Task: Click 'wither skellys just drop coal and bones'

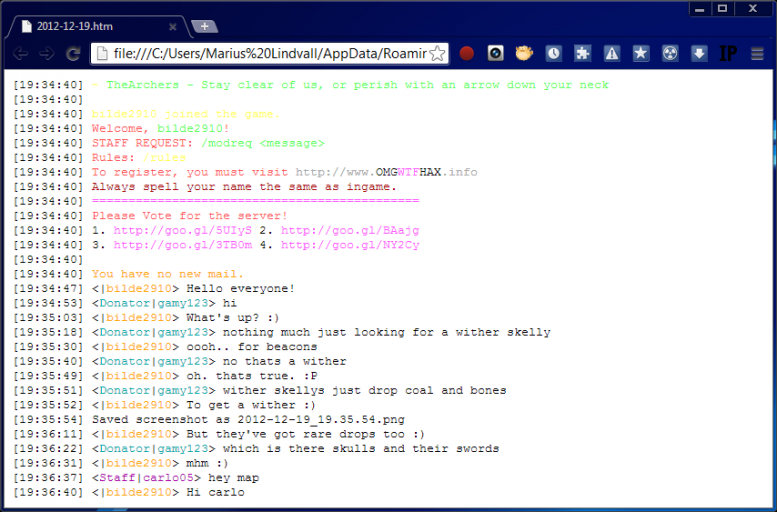Action: (364, 391)
